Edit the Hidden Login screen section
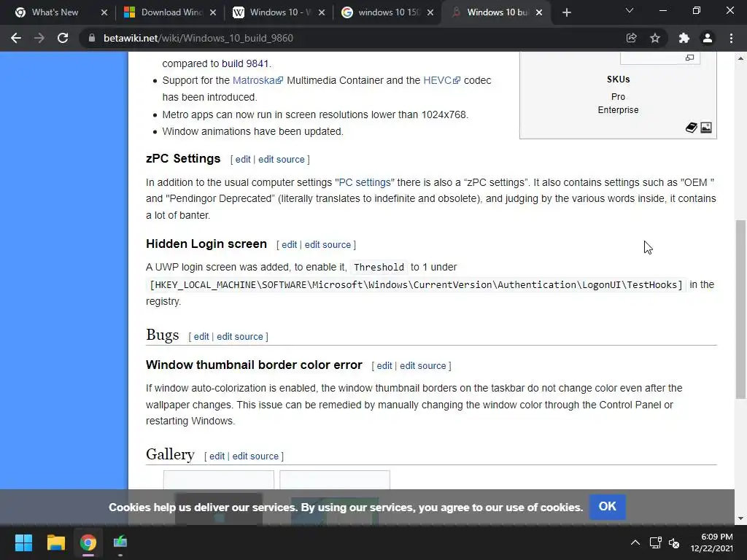Image resolution: width=747 pixels, height=560 pixels. coord(289,245)
